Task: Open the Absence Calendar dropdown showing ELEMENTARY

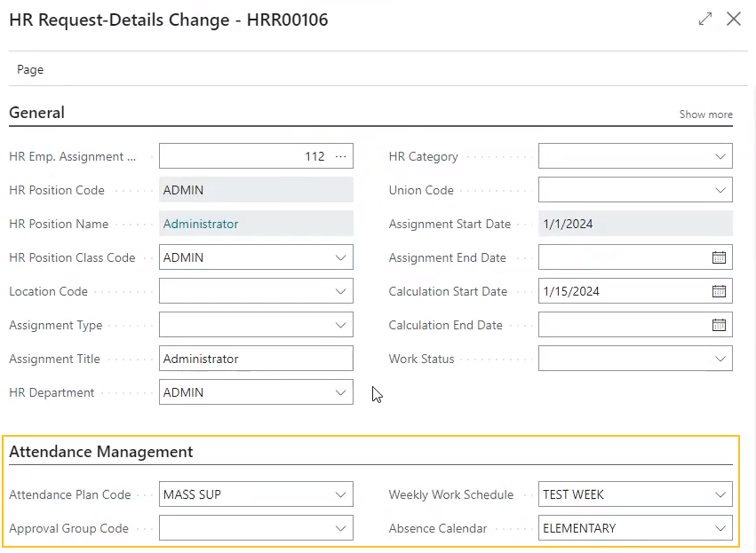Action: point(720,528)
